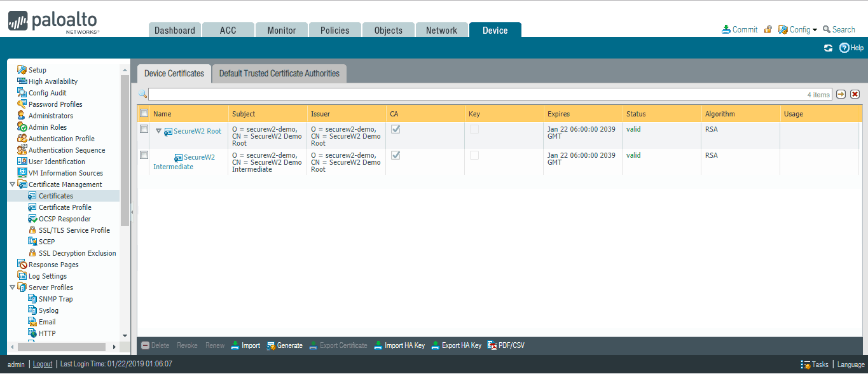
Task: Click the Certificate Profile icon
Action: (32, 207)
